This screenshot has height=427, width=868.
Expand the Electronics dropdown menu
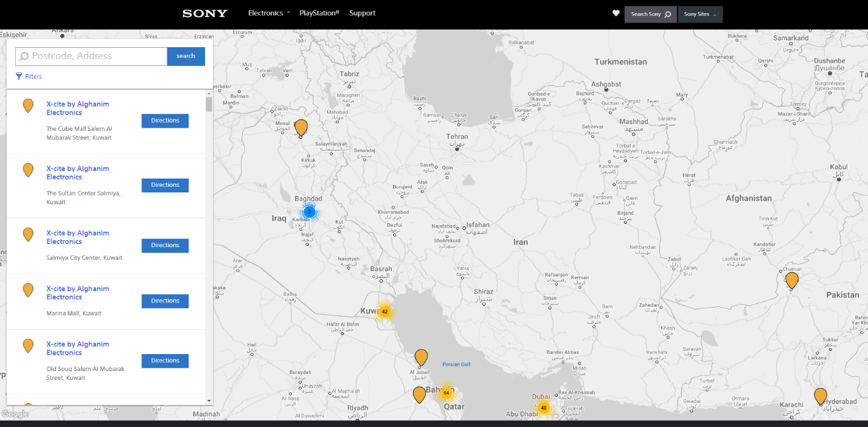click(x=269, y=13)
